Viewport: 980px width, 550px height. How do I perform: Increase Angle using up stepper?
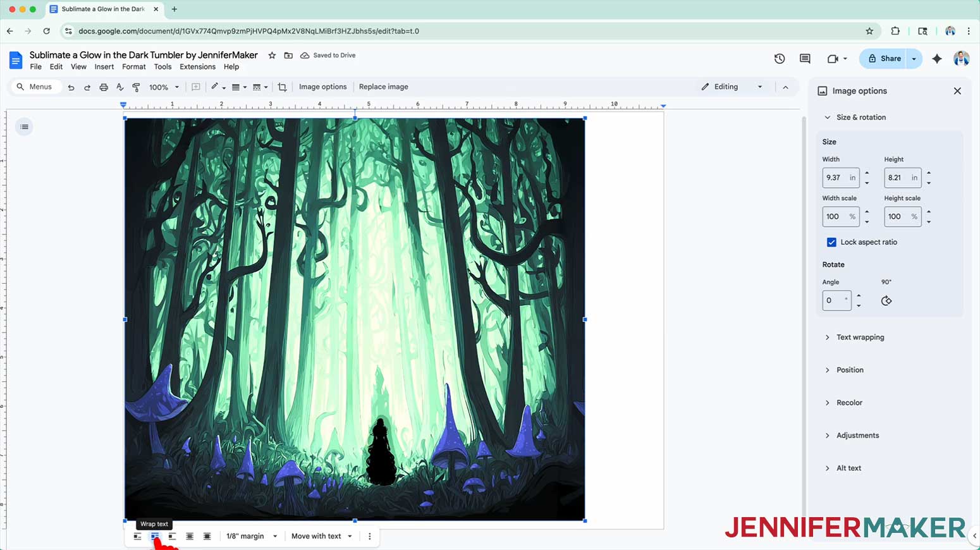[x=859, y=295]
